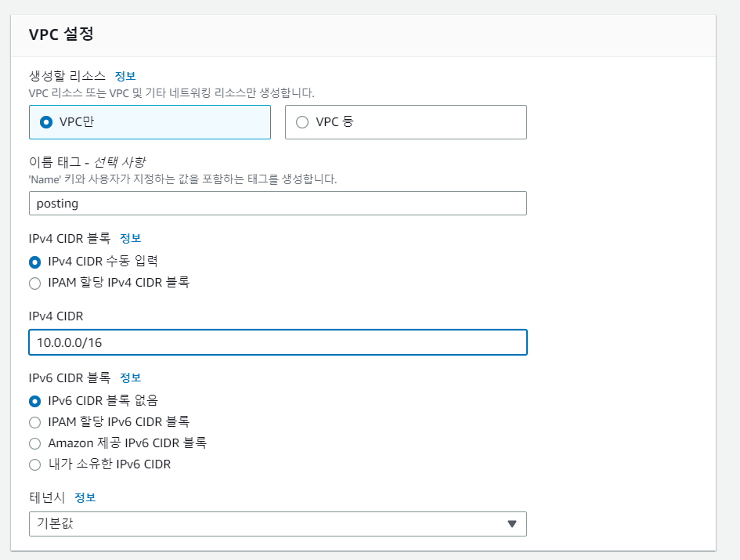Choose IPAM 할당 IPv4 CIDR 블록 option

(x=35, y=284)
